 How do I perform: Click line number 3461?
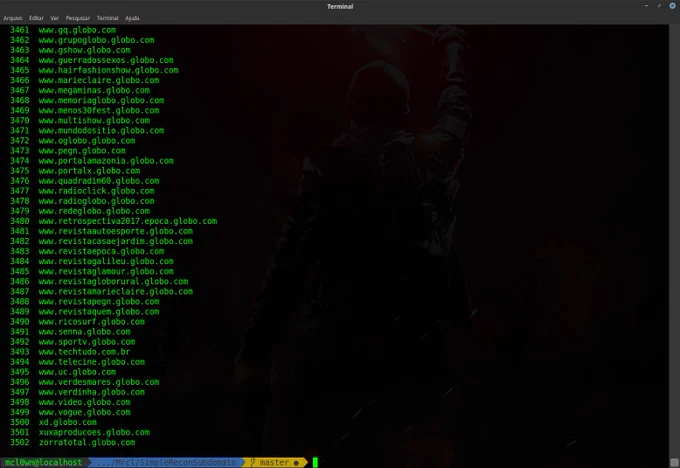[20, 30]
